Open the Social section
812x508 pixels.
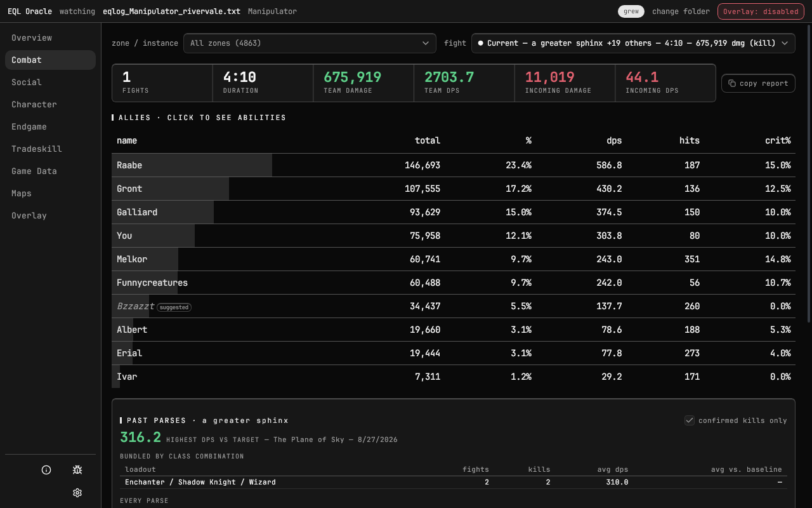click(50, 82)
